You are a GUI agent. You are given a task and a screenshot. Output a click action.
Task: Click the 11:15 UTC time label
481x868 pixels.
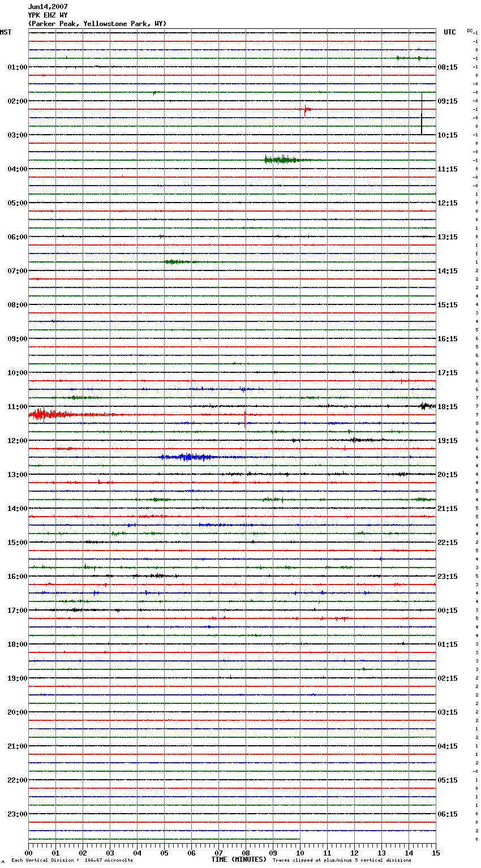(448, 169)
